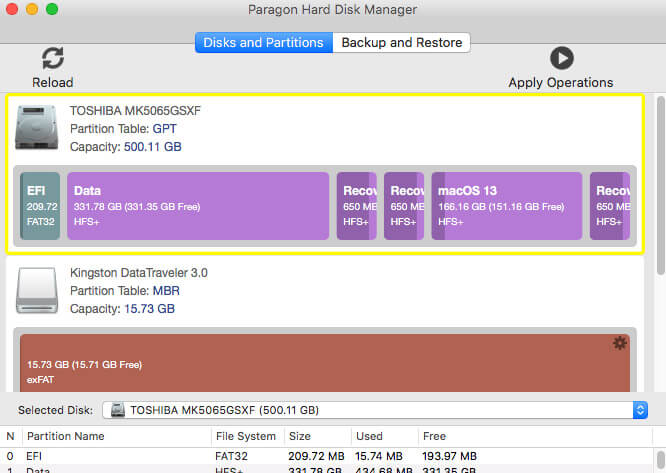Select the Kingston DataTraveler drive icon

coord(38,290)
